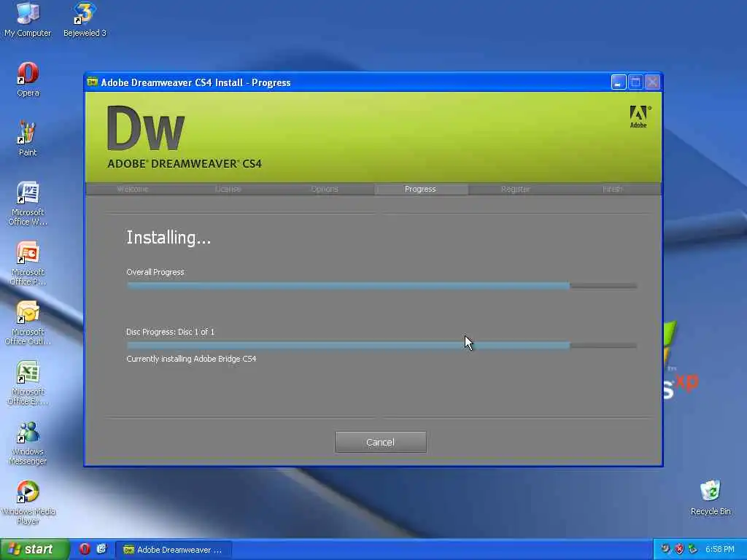Viewport: 747px width, 560px height.
Task: Click the 6:58 PM taskbar clock
Action: coord(720,550)
